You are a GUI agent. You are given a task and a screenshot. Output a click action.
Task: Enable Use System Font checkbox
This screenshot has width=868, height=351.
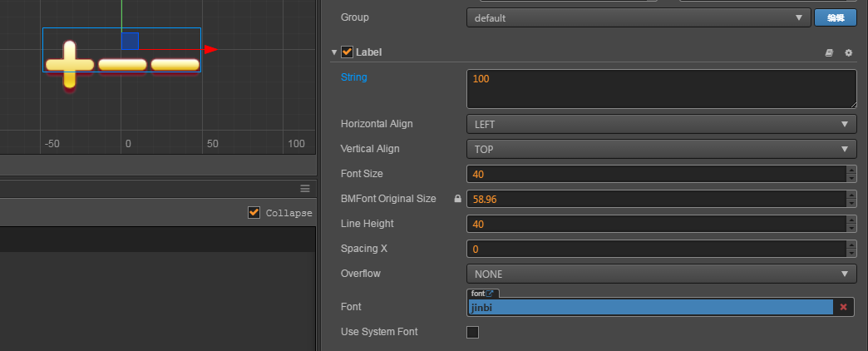coord(473,332)
